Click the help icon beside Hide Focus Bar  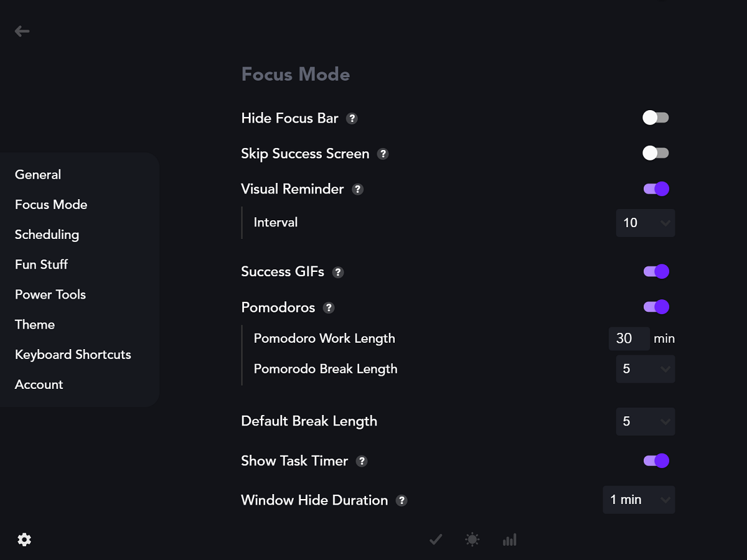point(352,118)
